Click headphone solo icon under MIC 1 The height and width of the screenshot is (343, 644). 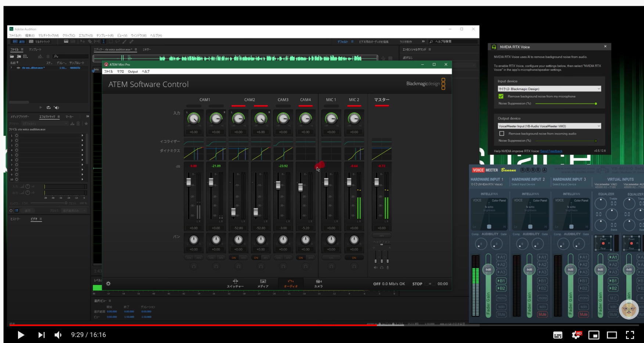coord(331,266)
